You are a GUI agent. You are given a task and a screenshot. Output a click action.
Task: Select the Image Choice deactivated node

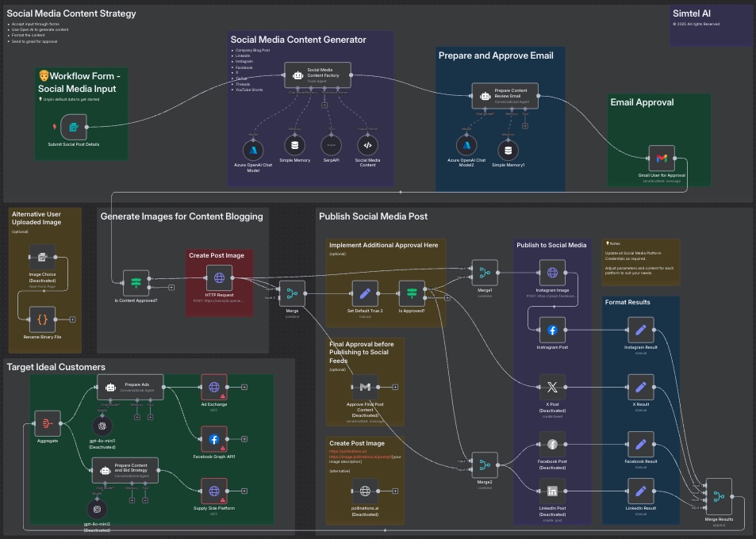(x=42, y=258)
